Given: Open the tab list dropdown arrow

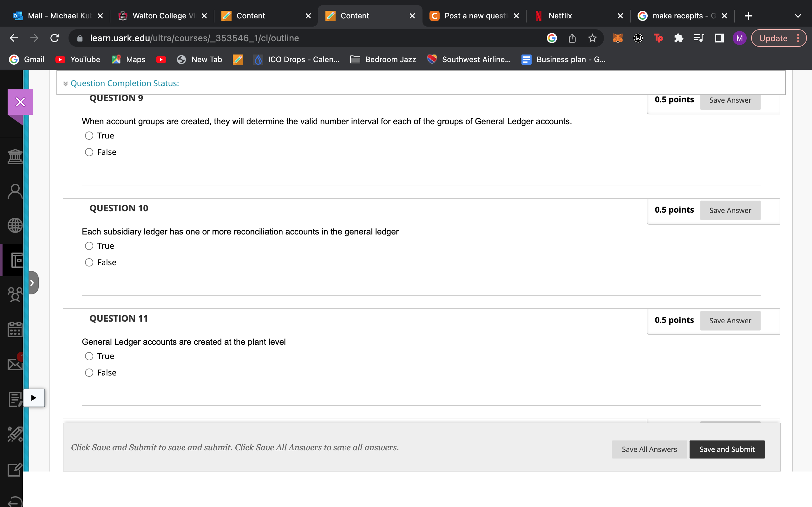Looking at the screenshot, I should pos(798,16).
